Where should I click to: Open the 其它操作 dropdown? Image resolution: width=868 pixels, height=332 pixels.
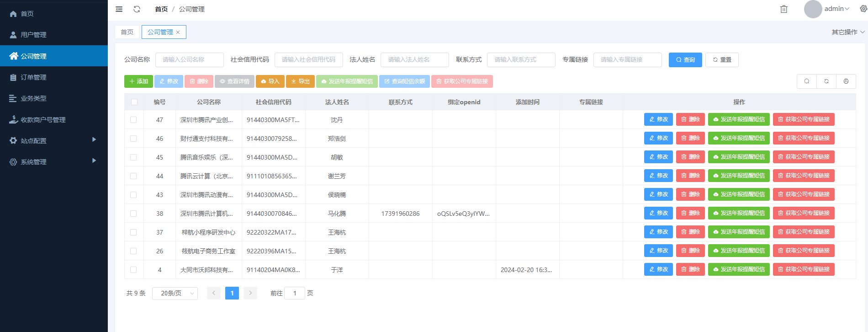tap(848, 32)
